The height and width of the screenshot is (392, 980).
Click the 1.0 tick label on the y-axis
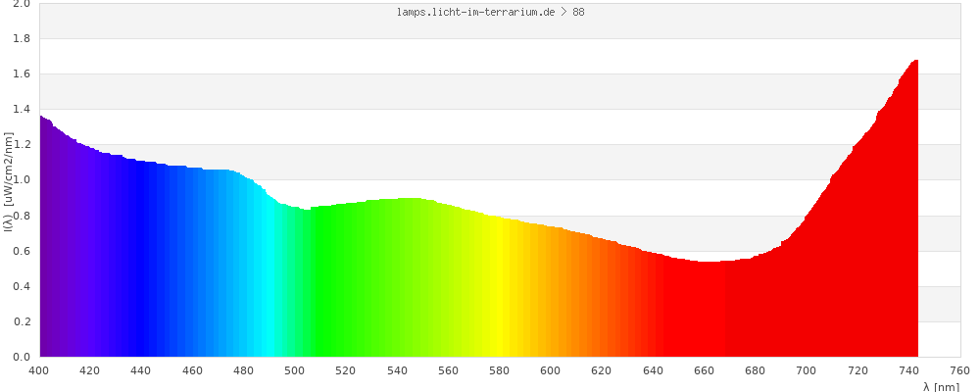coord(21,180)
